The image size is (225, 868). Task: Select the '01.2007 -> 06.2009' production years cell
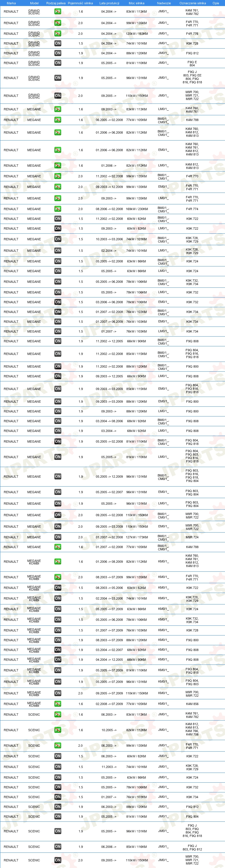point(109,321)
